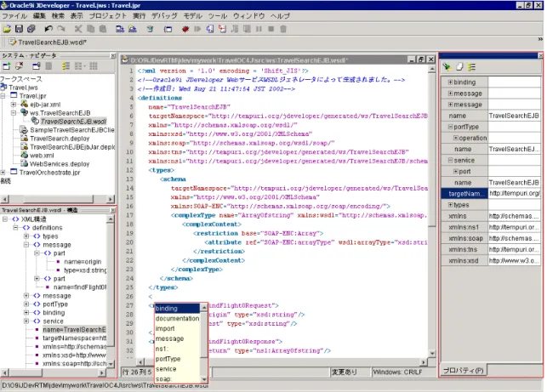Select the definitions node in structure tree

click(47, 228)
